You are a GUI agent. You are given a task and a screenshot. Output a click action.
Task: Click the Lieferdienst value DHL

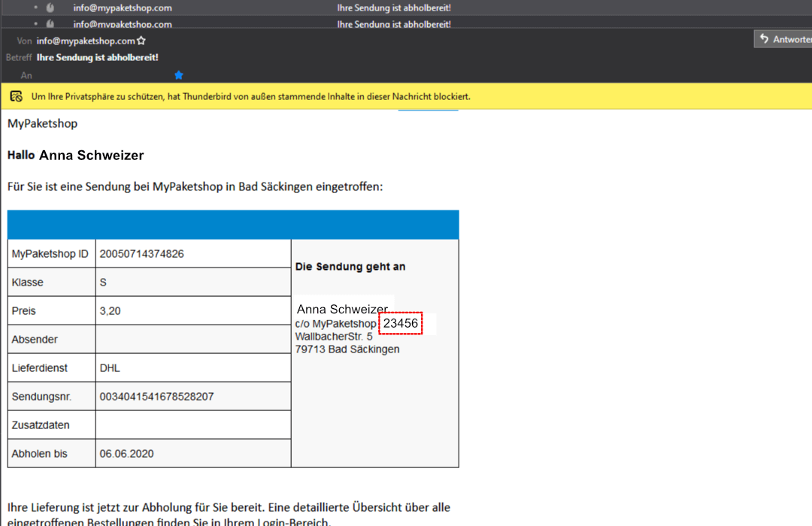(110, 367)
